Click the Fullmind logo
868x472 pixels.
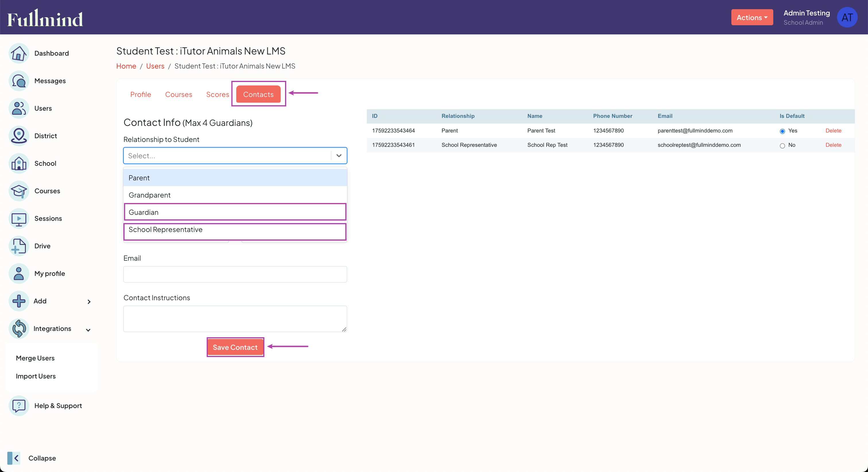tap(45, 18)
